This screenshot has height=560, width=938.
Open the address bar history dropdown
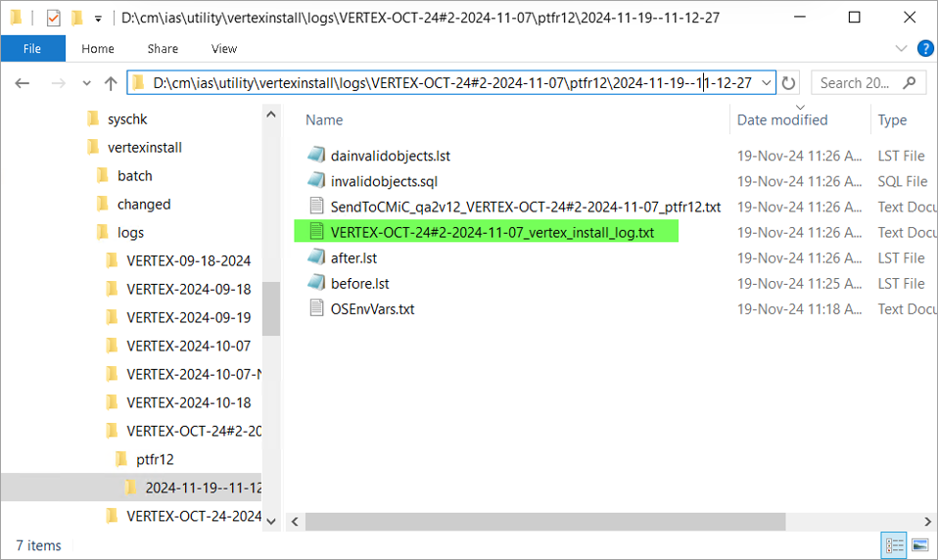point(767,83)
